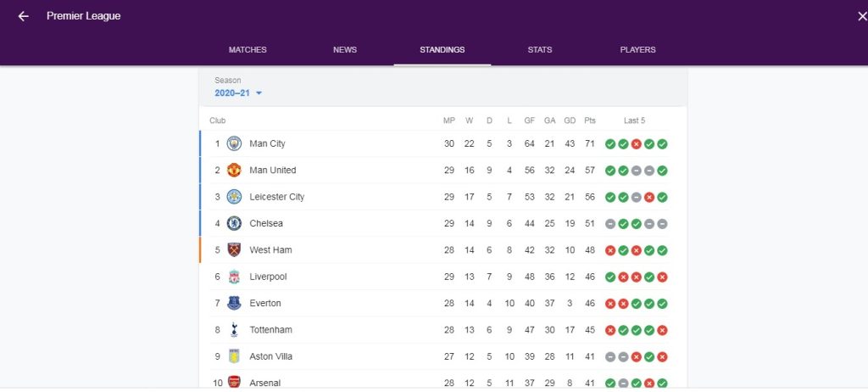Open the Arsenal team name link
This screenshot has height=392, width=868.
coord(264,383)
